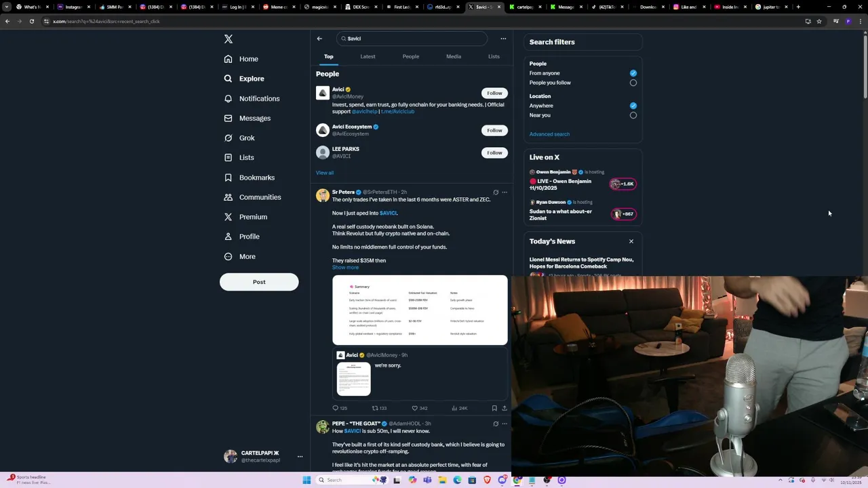Image resolution: width=868 pixels, height=488 pixels.
Task: Open Sudan to a what-about-er Zionist space
Action: pos(561,215)
